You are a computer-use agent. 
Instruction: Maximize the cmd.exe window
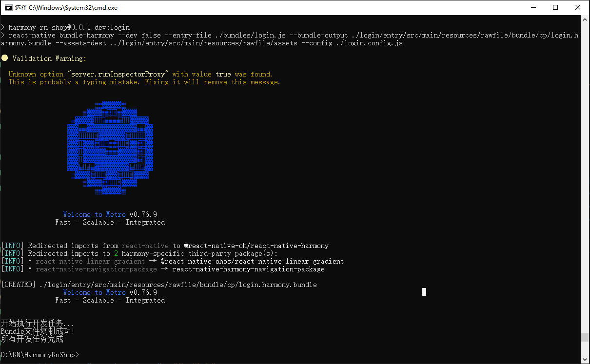pos(555,7)
